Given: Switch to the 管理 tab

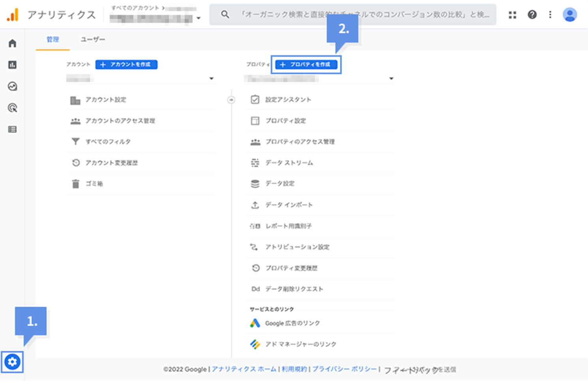Looking at the screenshot, I should tap(52, 39).
